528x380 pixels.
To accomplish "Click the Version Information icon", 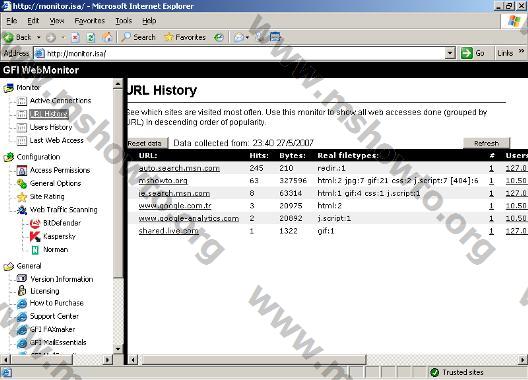I will [22, 278].
